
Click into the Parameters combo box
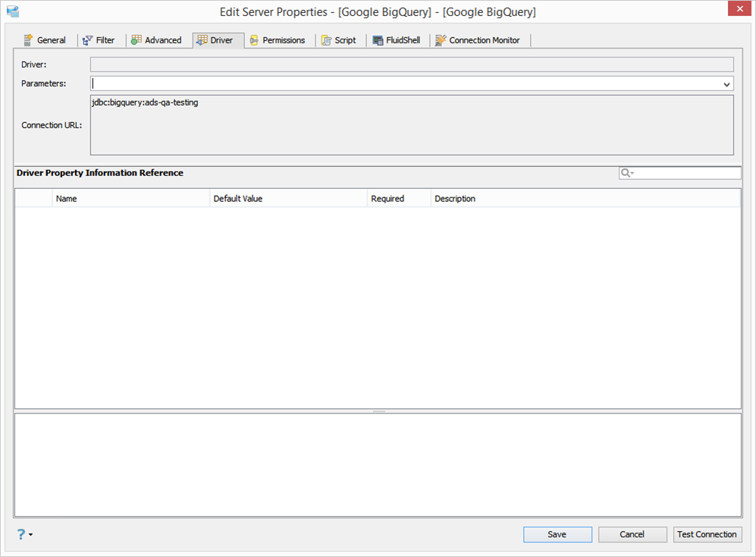412,83
